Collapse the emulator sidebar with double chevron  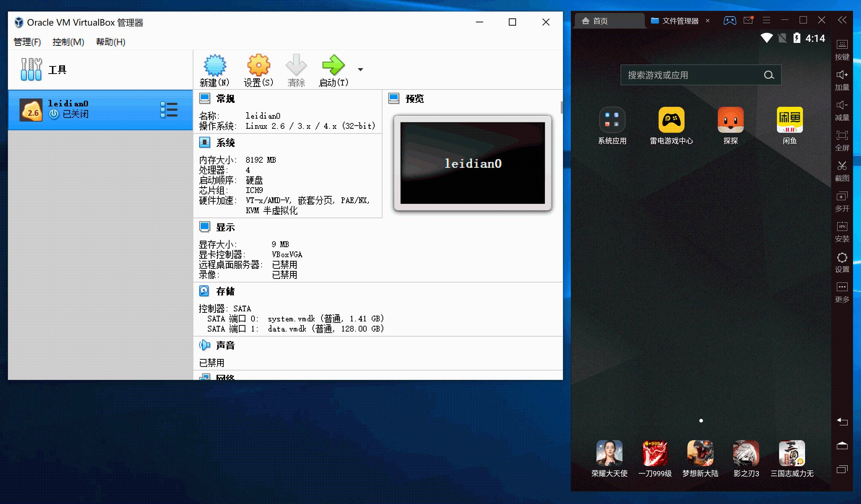pos(842,20)
